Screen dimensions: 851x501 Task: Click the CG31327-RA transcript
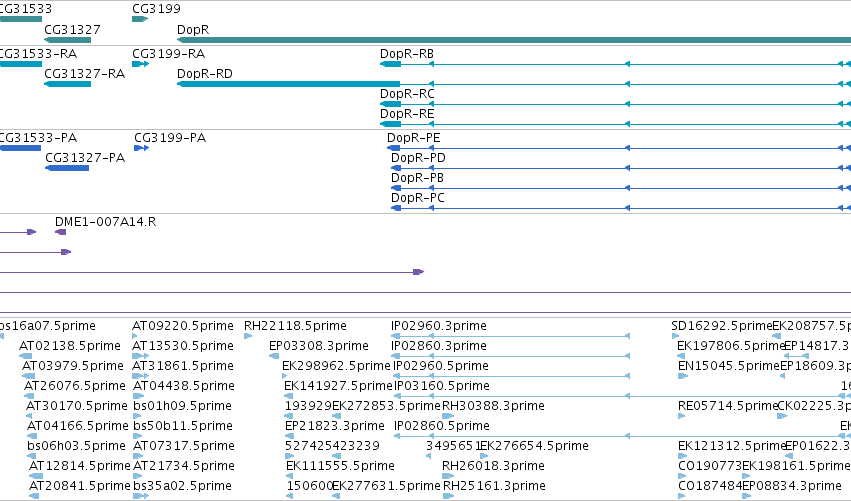(x=67, y=84)
